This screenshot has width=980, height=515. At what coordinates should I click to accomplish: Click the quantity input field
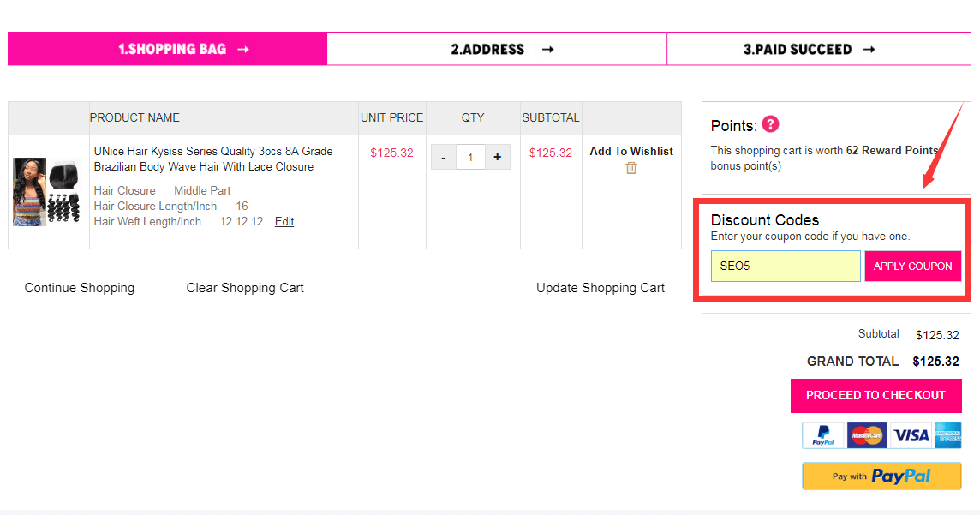(x=470, y=157)
